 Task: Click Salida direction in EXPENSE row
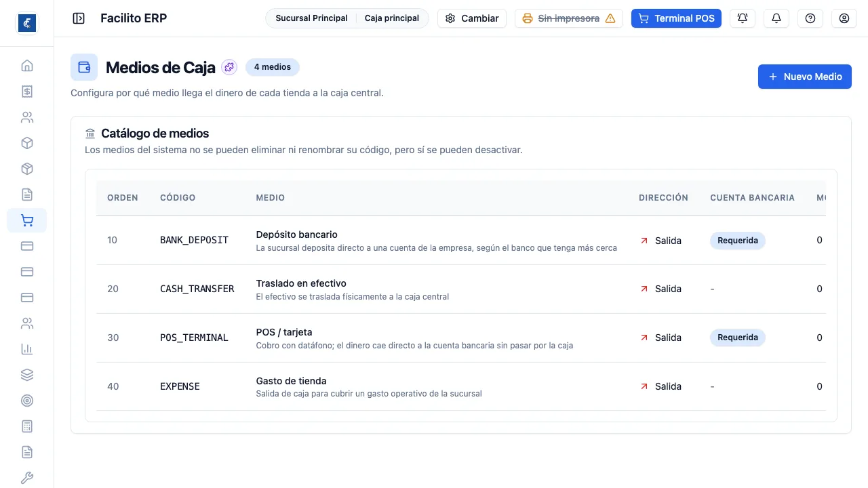point(660,386)
